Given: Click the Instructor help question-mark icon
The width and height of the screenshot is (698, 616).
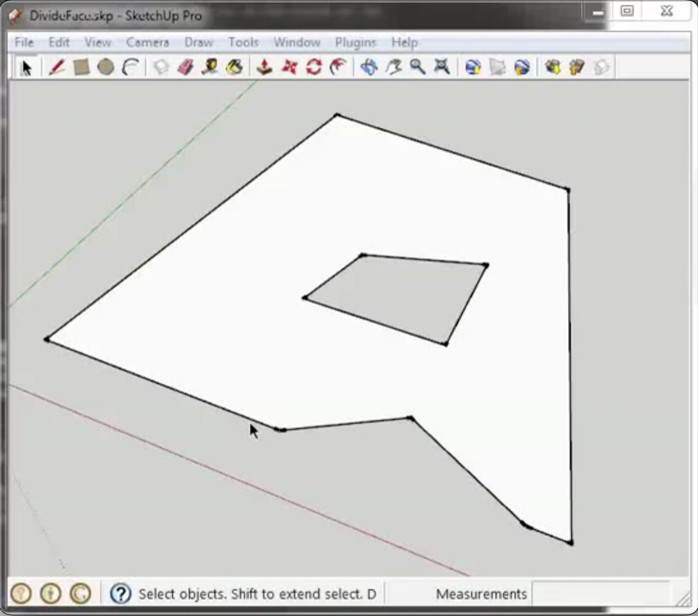Looking at the screenshot, I should click(x=120, y=594).
